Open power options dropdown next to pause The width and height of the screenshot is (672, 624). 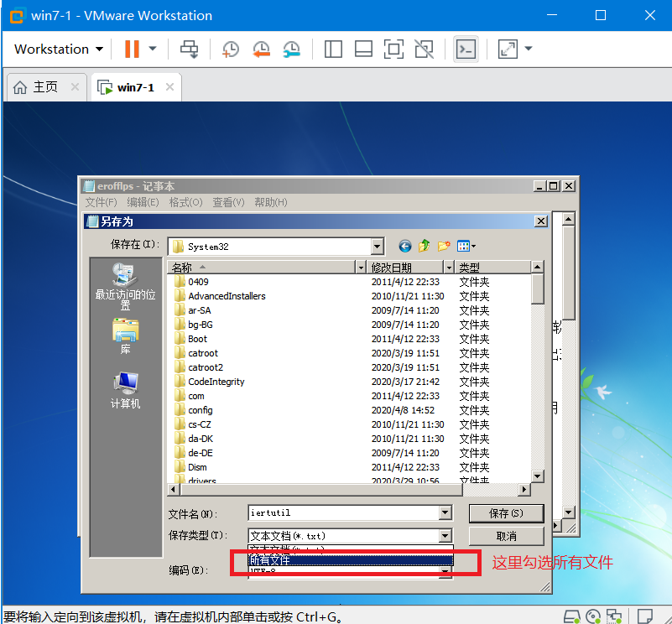pos(153,49)
